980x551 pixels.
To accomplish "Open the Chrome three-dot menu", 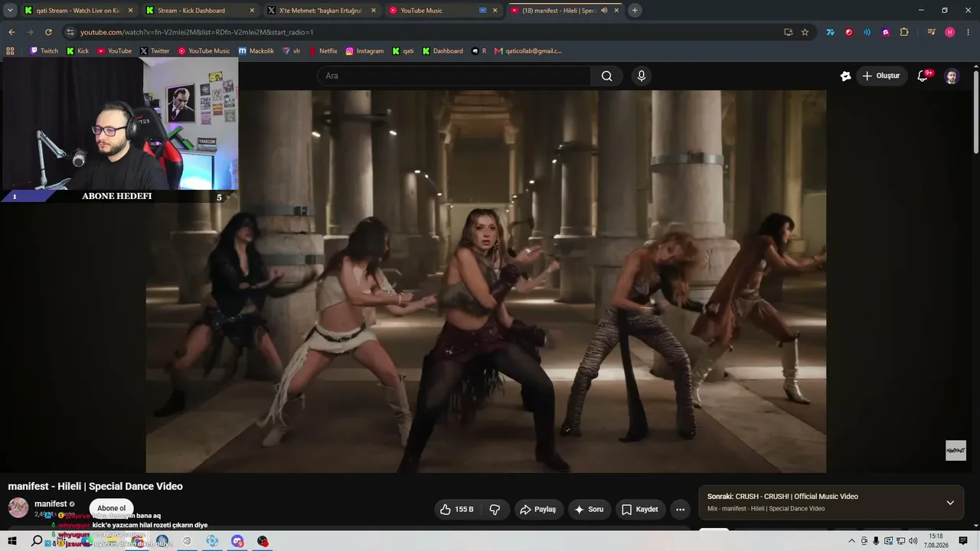I will click(x=969, y=32).
